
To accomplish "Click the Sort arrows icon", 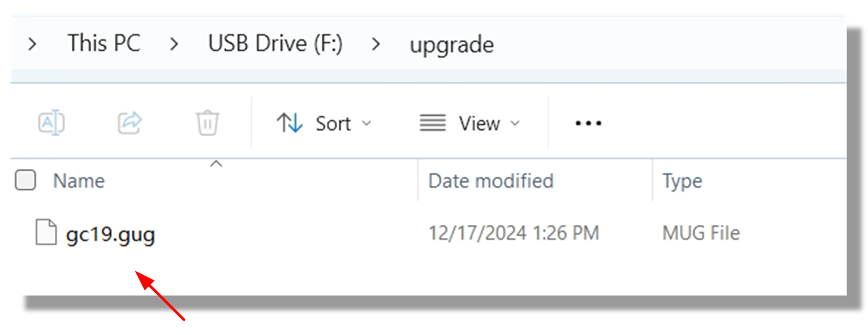I will tap(290, 123).
